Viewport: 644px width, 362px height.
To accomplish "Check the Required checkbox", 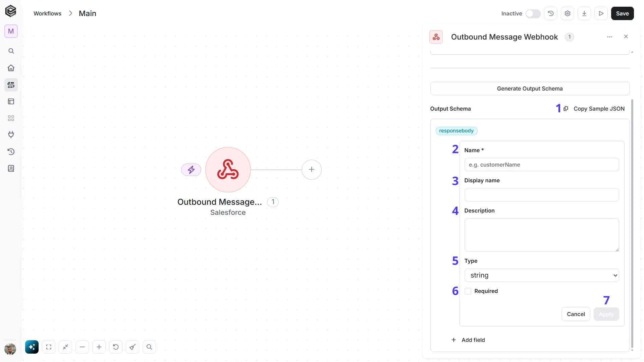I will point(468,291).
